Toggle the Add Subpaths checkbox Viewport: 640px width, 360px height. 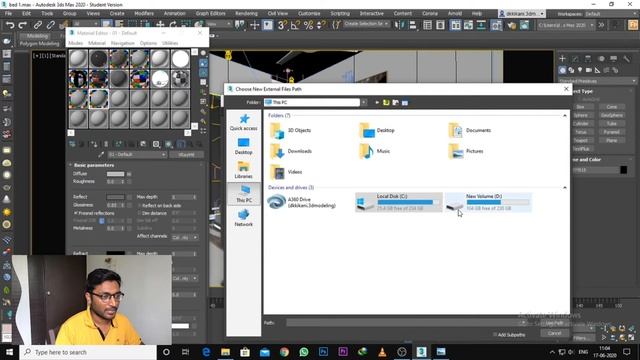495,335
